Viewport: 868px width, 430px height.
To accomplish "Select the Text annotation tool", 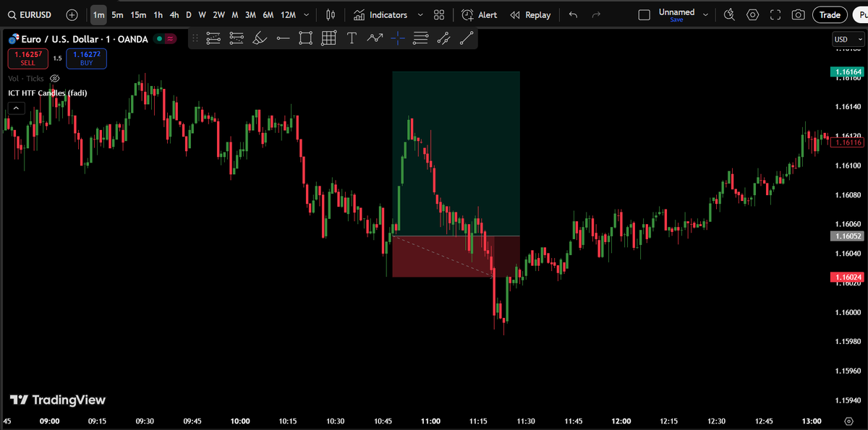I will pos(352,38).
